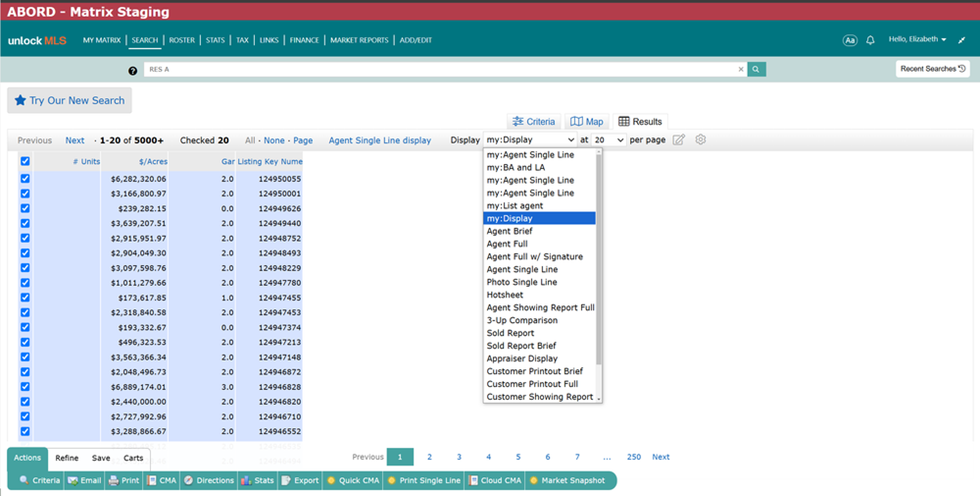This screenshot has width=980, height=496.
Task: Click Cloud CMA action
Action: 494,480
